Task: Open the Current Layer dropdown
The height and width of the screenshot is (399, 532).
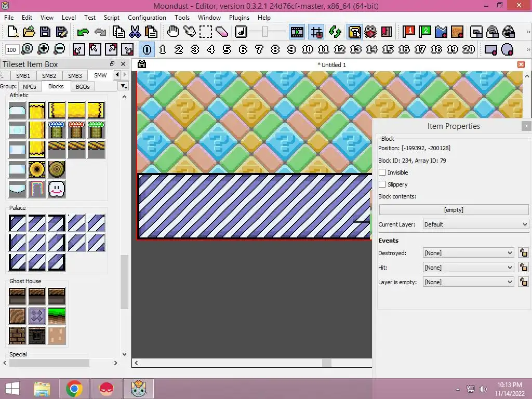Action: point(476,224)
